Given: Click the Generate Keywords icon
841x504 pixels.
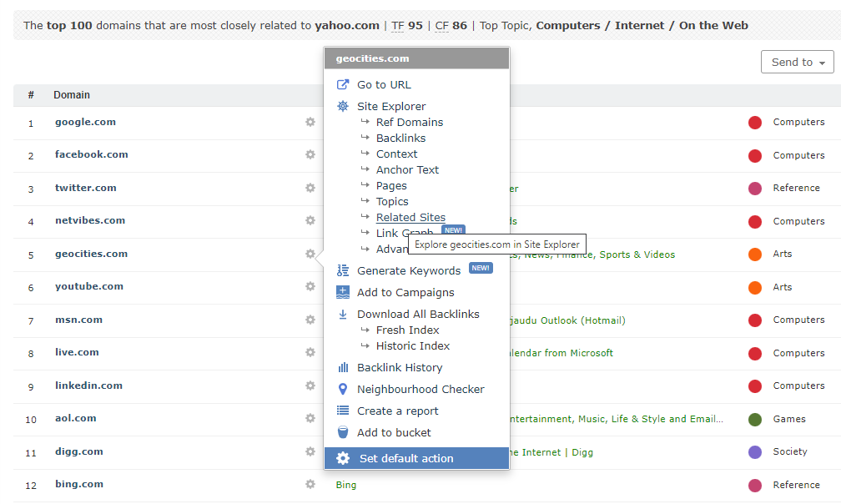Looking at the screenshot, I should click(x=342, y=270).
